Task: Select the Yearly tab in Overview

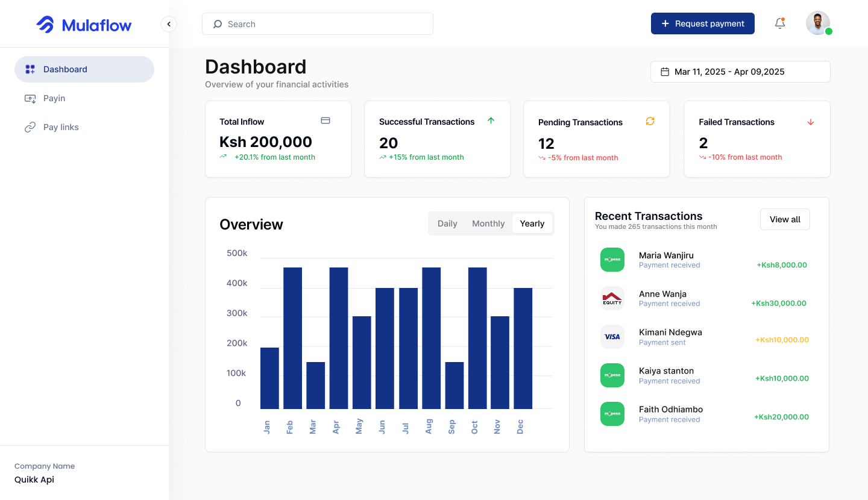Action: point(532,223)
